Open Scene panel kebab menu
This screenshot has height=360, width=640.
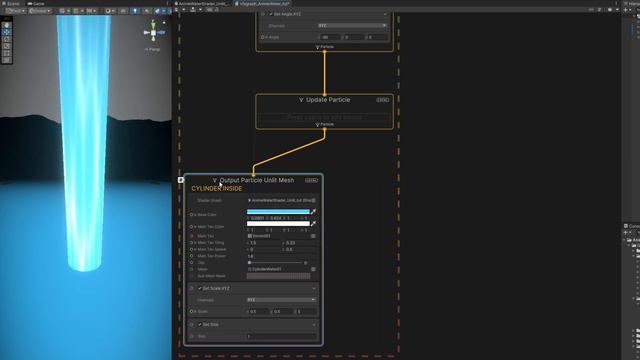pos(168,3)
